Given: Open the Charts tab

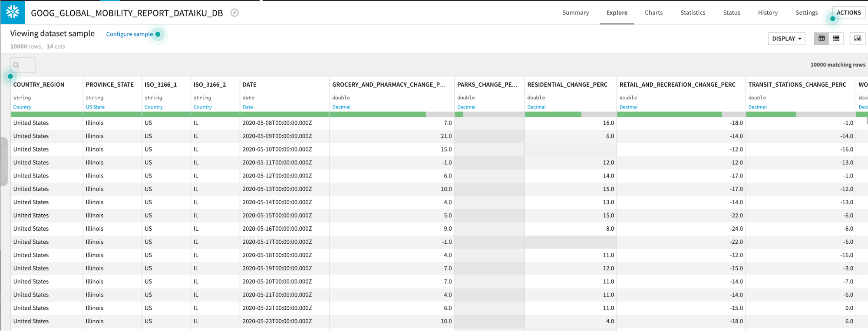Looking at the screenshot, I should click(x=653, y=13).
